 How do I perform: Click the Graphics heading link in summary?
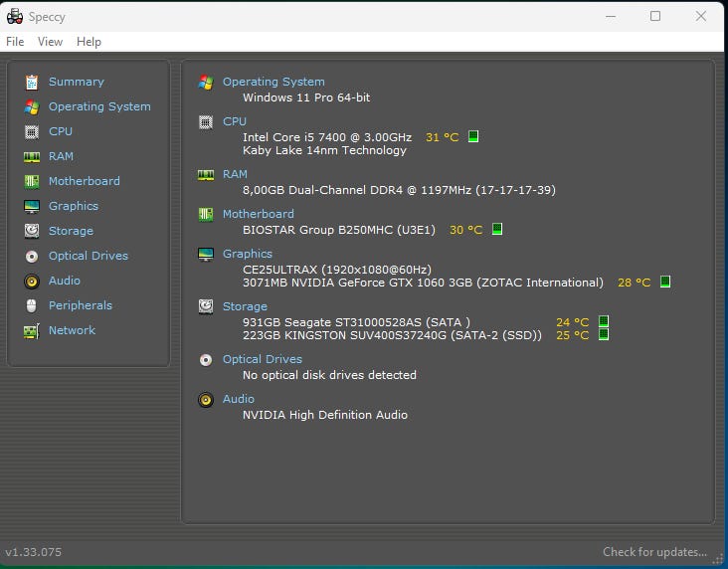coord(248,254)
